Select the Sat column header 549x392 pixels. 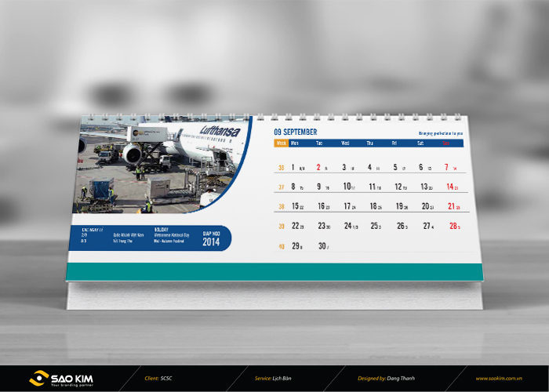pos(420,143)
